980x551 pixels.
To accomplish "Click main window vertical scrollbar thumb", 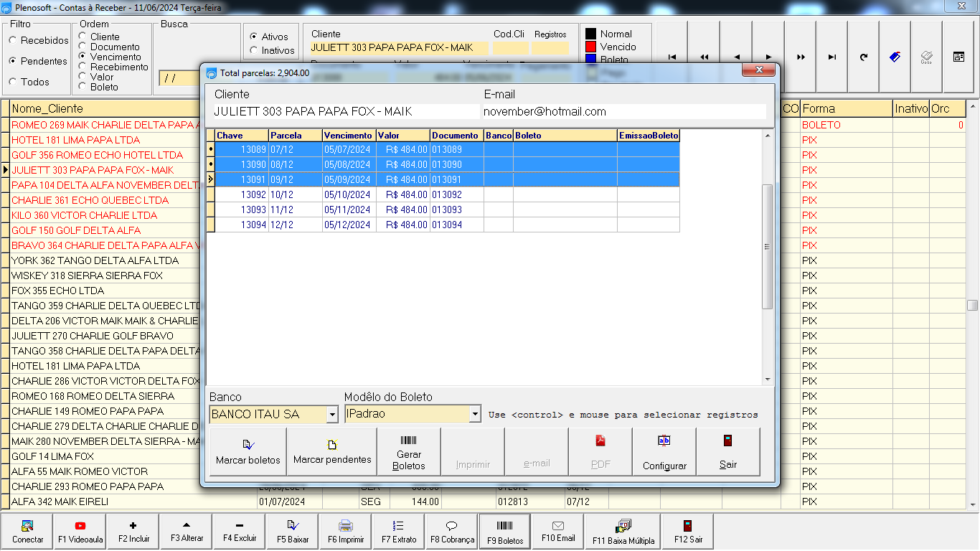I will (973, 305).
